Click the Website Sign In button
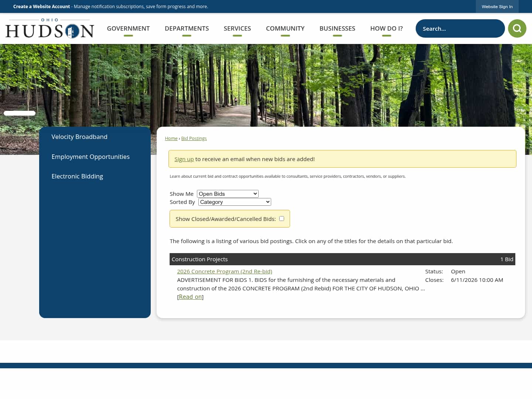 coord(497,7)
